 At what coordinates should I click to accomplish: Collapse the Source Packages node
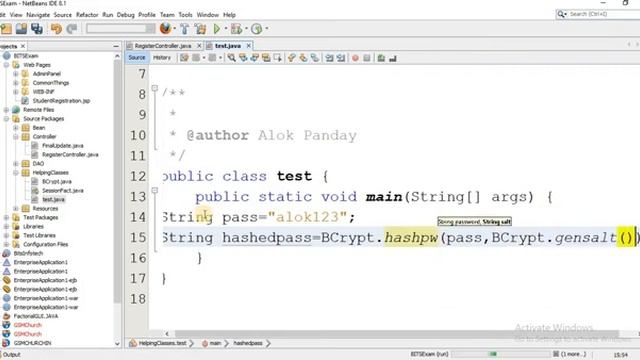tap(6, 119)
